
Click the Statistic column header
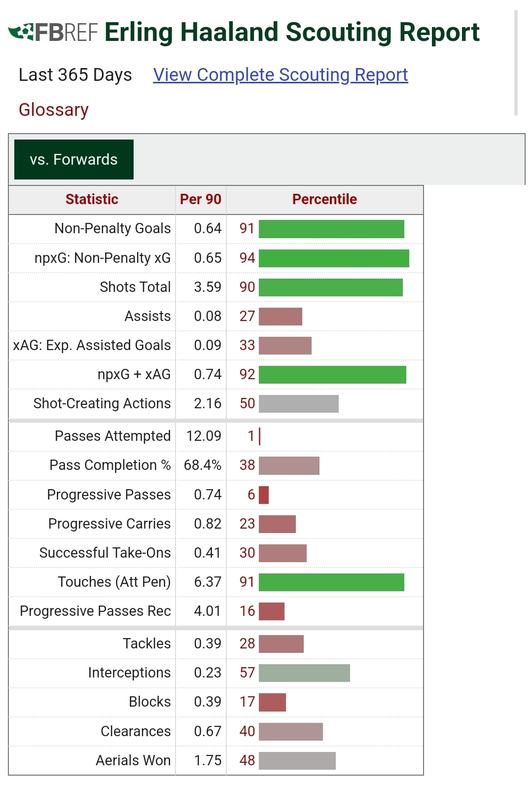(92, 199)
